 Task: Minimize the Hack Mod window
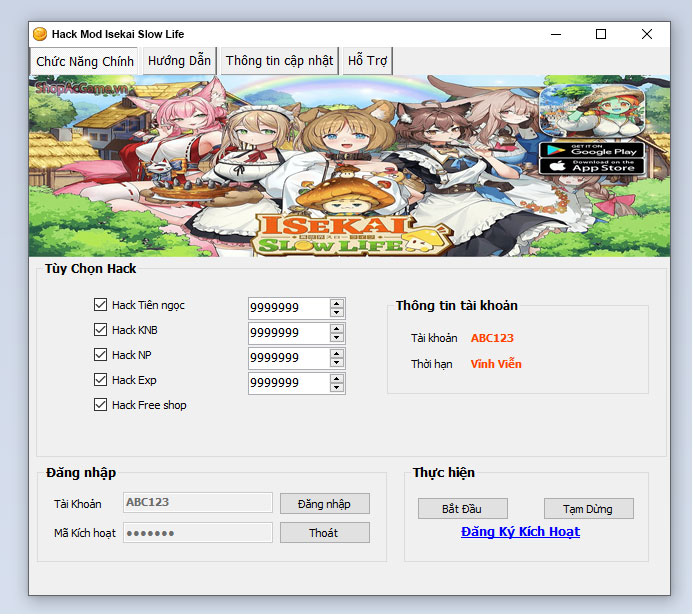(x=556, y=34)
